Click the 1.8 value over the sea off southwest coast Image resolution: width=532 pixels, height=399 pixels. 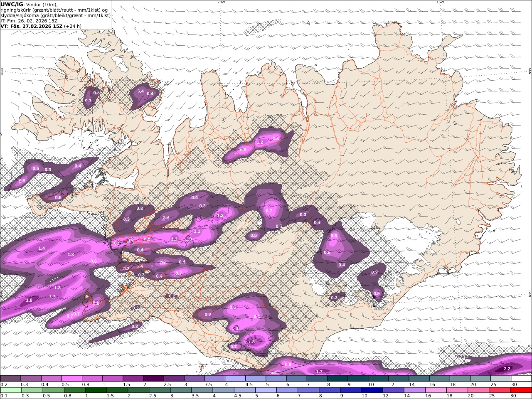coord(29,300)
